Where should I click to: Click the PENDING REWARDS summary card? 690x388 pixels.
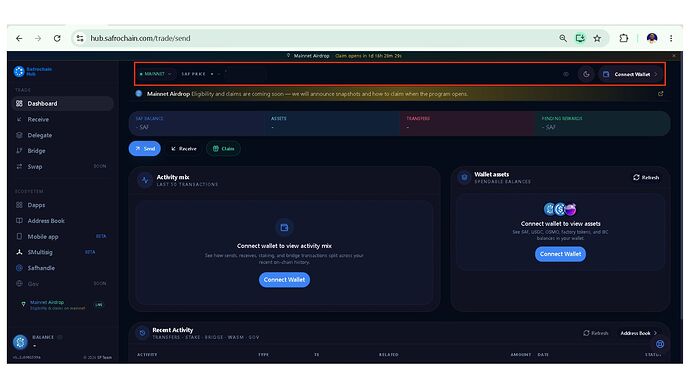tap(603, 123)
